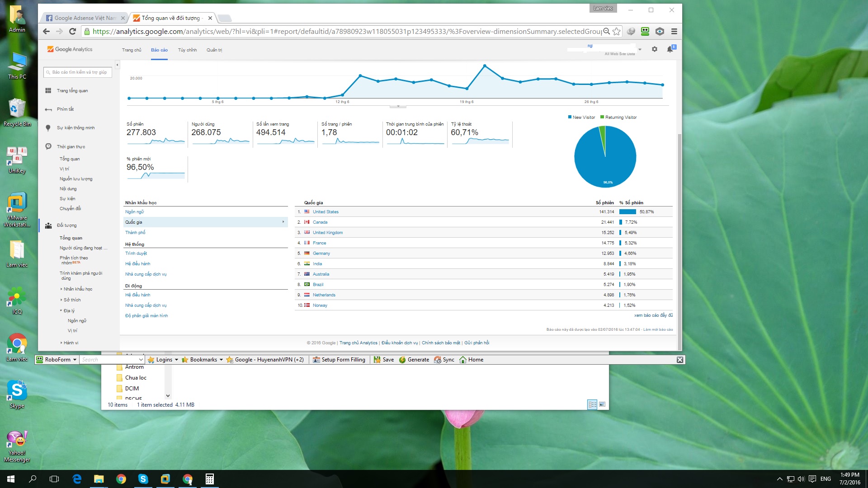
Task: Switch File Explorer to large icons view
Action: click(x=602, y=404)
